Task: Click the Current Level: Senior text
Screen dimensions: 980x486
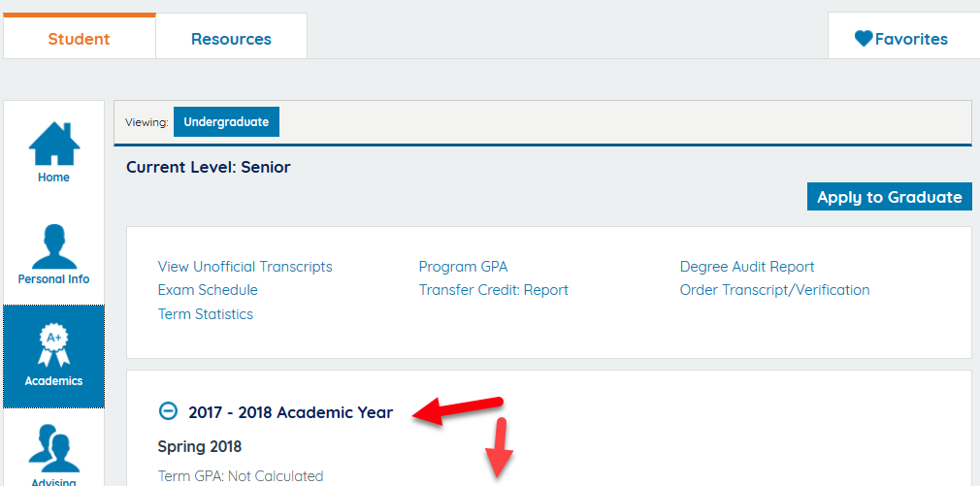Action: tap(209, 167)
